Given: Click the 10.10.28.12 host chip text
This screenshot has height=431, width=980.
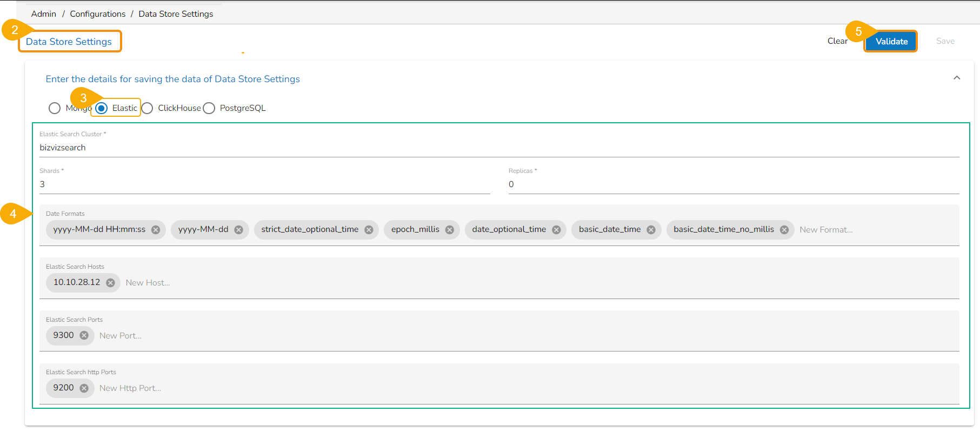Looking at the screenshot, I should 77,282.
